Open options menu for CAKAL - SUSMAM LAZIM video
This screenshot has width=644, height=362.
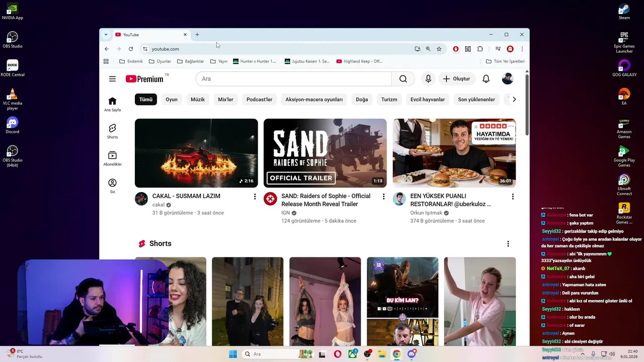(255, 197)
